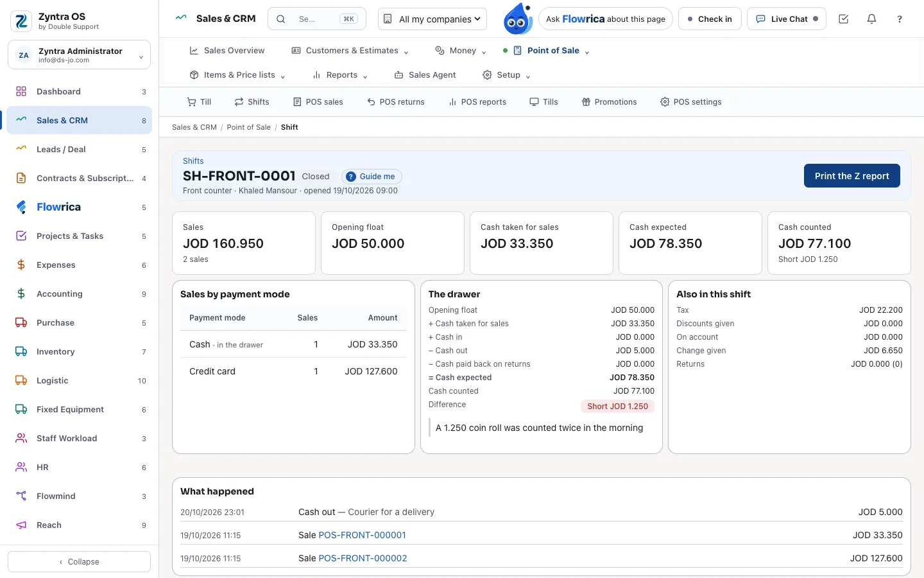Expand the Point of Sale menu
Image resolution: width=924 pixels, height=578 pixels.
552,51
